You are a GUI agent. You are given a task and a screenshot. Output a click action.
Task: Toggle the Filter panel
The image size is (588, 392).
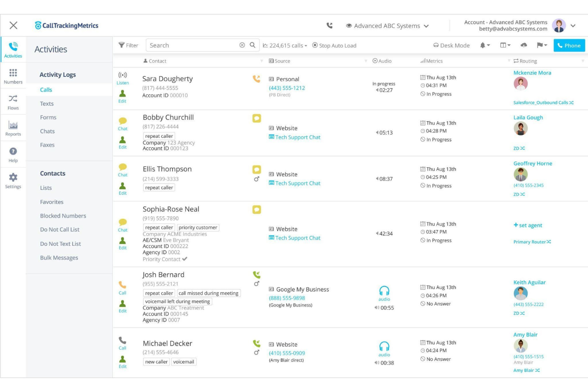coord(128,45)
